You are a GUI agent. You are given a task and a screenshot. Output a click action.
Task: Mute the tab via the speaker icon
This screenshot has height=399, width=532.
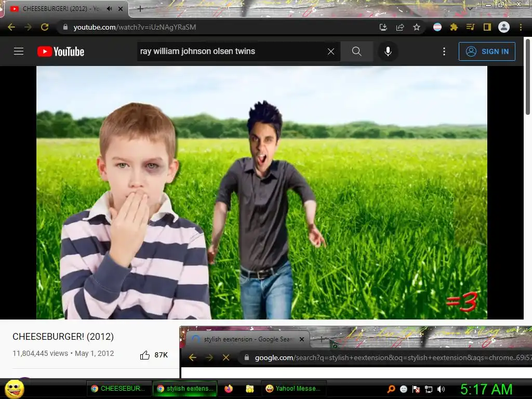(x=109, y=8)
